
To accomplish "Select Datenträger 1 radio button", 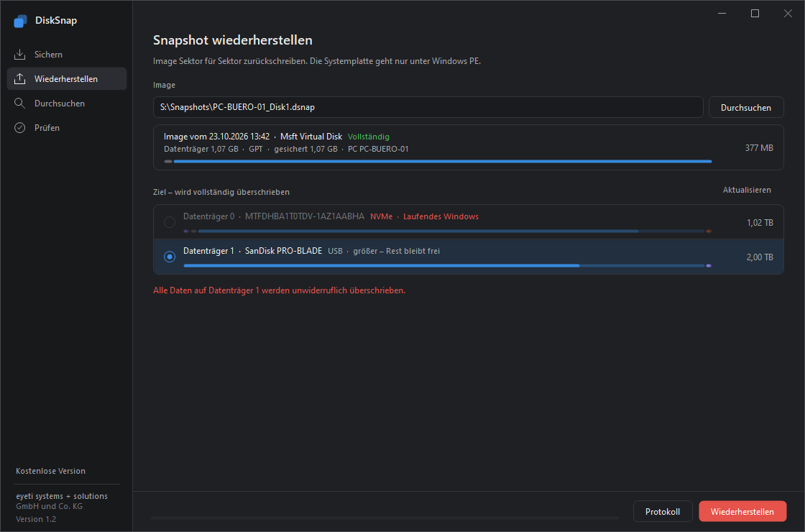I will 170,257.
